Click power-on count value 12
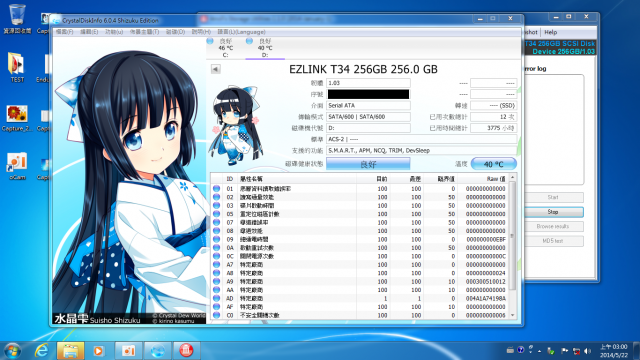 coord(493,117)
